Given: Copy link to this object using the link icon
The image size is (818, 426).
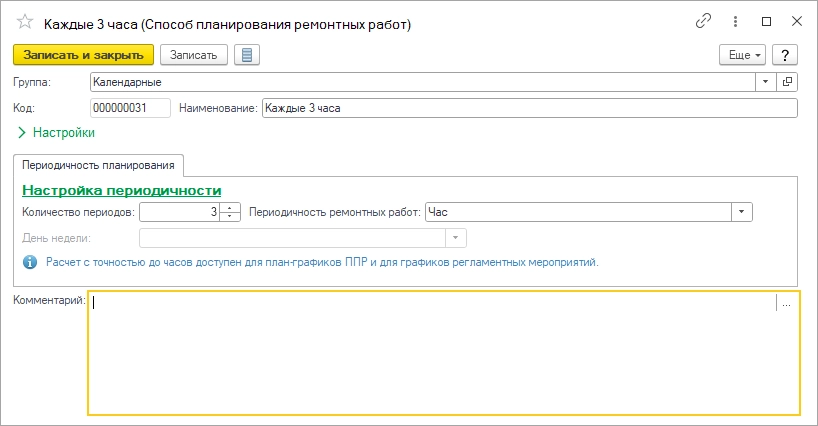Looking at the screenshot, I should point(703,22).
